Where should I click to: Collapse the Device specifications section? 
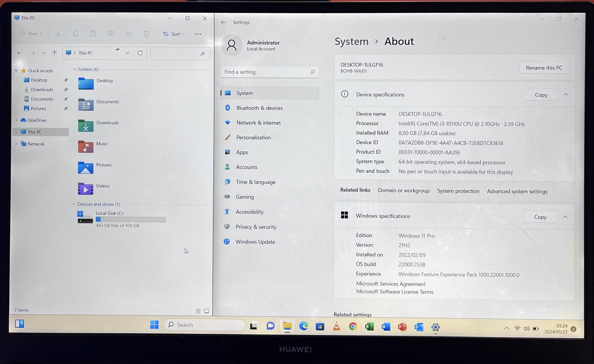coord(566,95)
